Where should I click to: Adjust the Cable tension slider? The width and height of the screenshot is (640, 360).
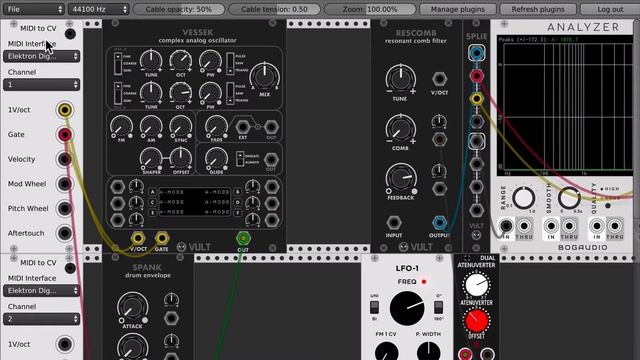pos(274,9)
